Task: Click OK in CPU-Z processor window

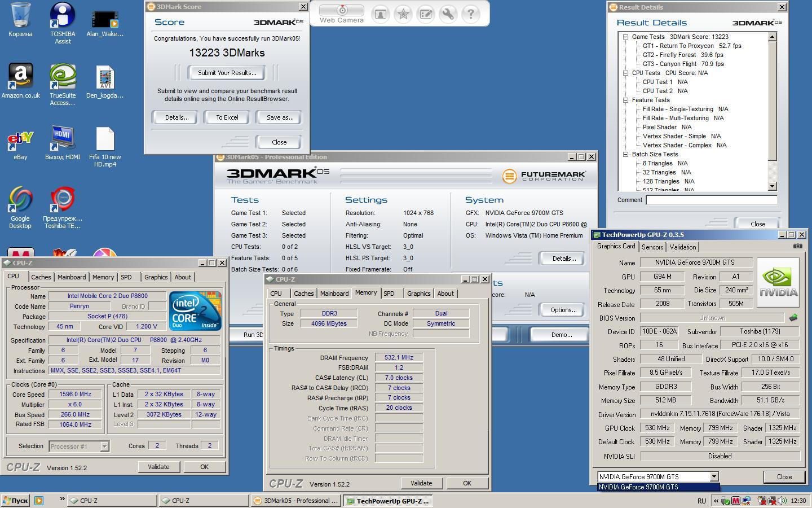Action: (204, 467)
